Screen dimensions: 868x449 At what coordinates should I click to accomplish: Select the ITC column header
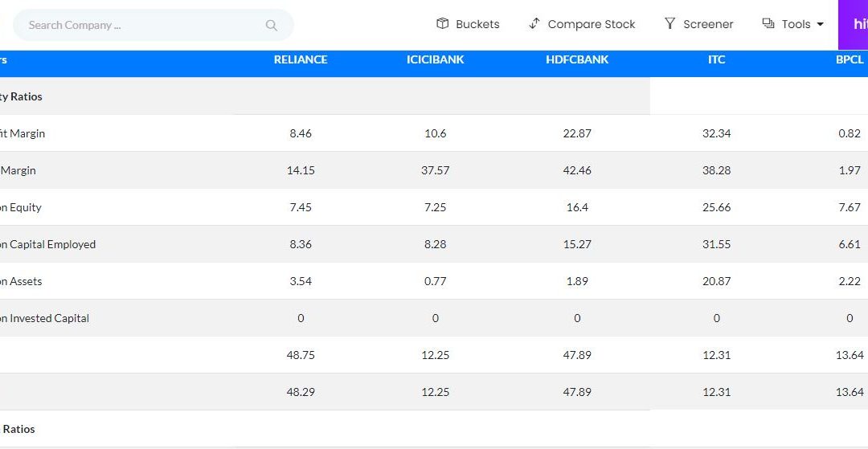(716, 59)
